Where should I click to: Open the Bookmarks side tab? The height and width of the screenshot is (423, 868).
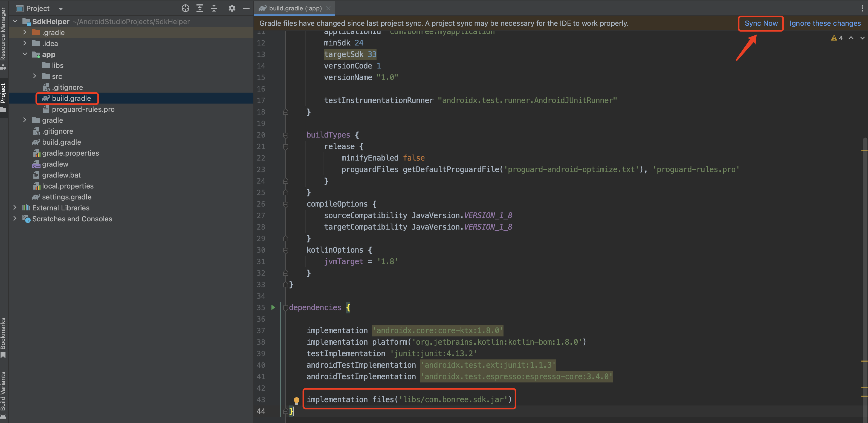(3, 337)
